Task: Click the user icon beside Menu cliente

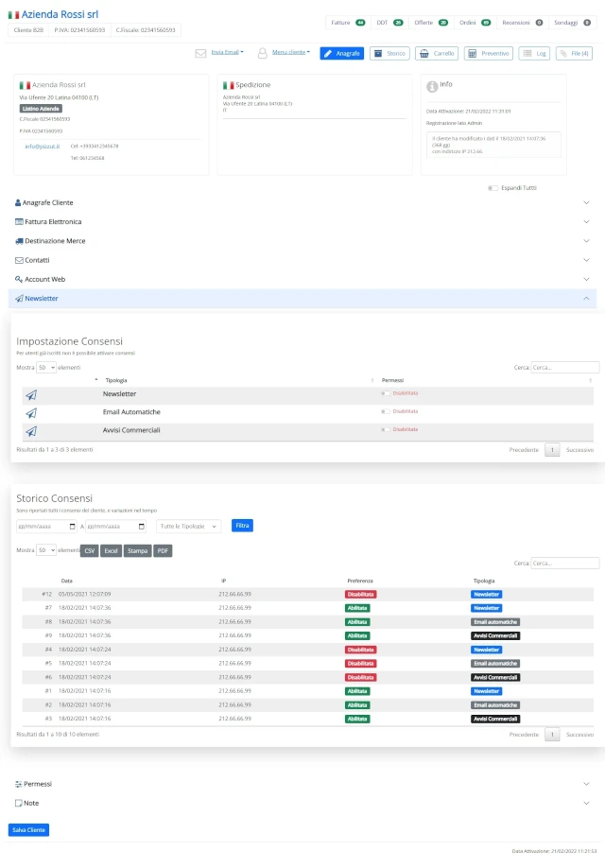Action: click(263, 53)
